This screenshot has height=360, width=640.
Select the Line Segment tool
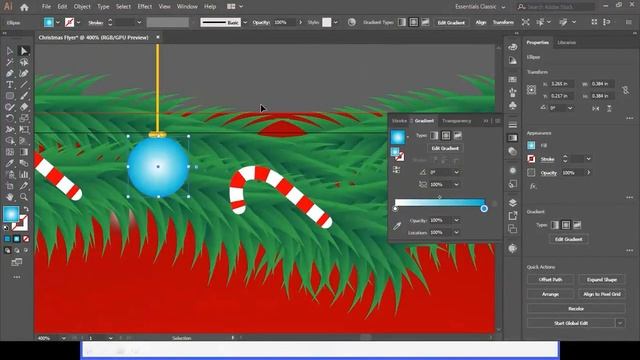tap(24, 85)
